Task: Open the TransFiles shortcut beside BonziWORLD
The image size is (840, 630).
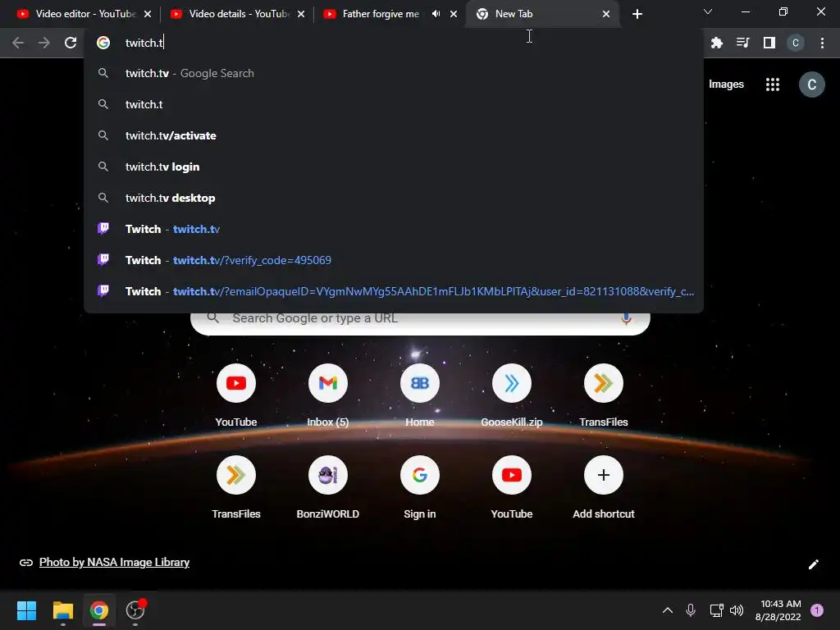Action: click(x=236, y=487)
